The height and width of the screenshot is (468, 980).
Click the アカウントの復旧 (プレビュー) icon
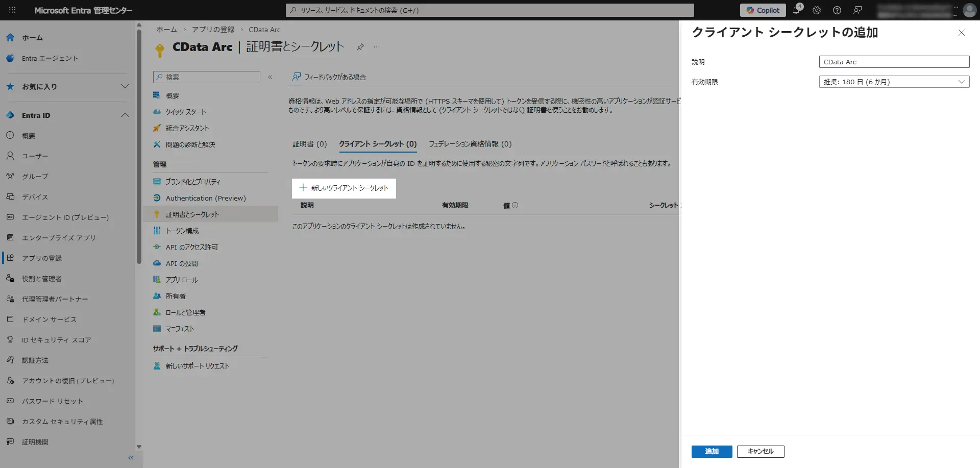coord(10,381)
